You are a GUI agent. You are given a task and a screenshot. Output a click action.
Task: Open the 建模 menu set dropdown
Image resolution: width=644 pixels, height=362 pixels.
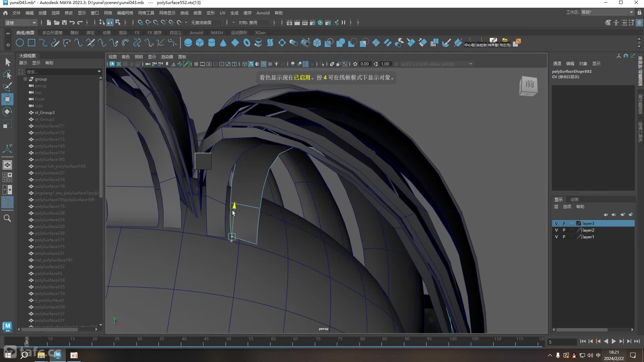(21, 22)
